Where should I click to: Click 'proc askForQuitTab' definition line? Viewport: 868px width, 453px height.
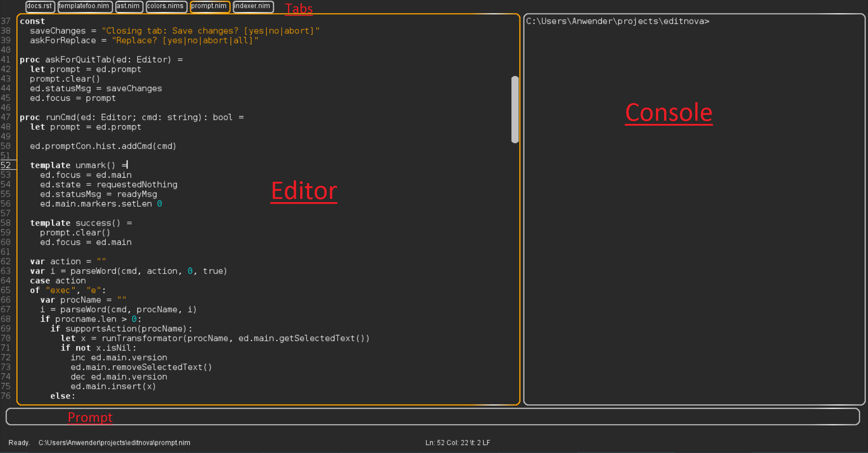pyautogui.click(x=101, y=60)
